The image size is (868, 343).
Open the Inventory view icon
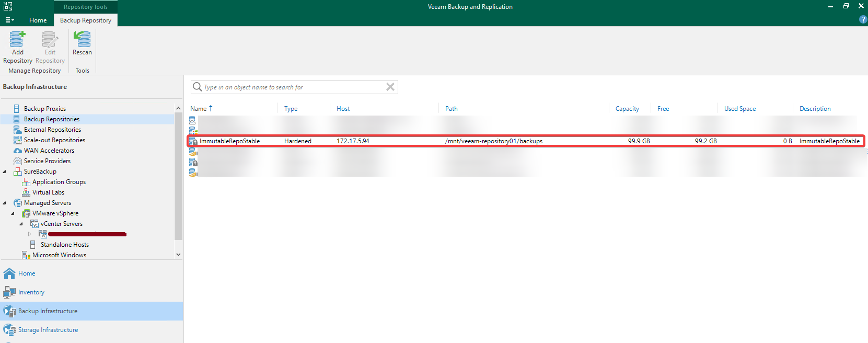click(x=9, y=292)
